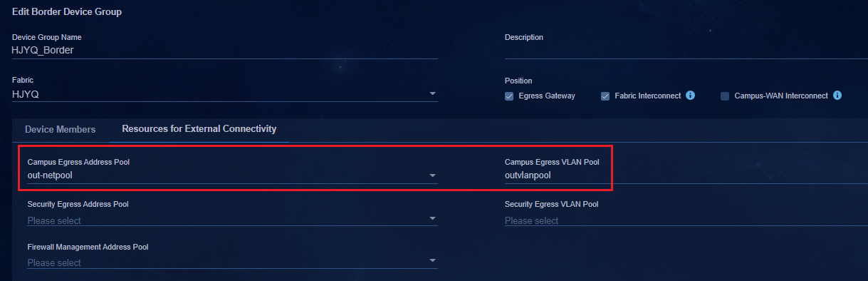Click Security Egress VLAN Pool field
This screenshot has width=868, height=281.
click(x=686, y=220)
